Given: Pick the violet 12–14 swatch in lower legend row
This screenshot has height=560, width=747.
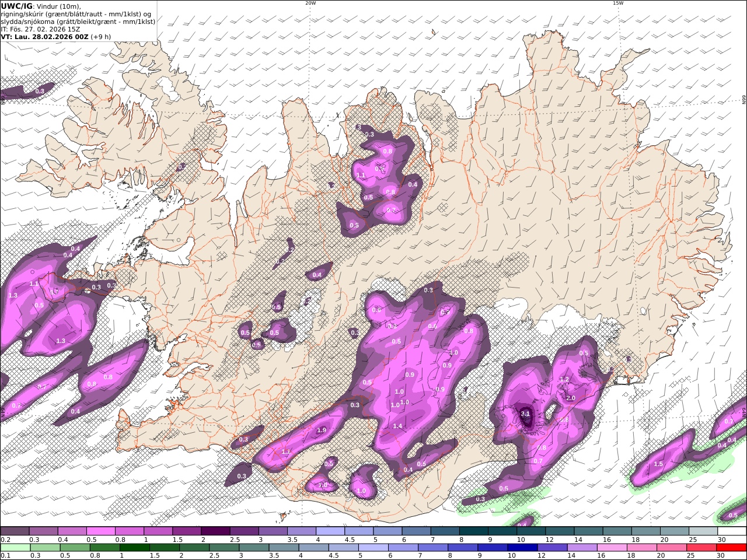Looking at the screenshot, I should click(x=552, y=548).
